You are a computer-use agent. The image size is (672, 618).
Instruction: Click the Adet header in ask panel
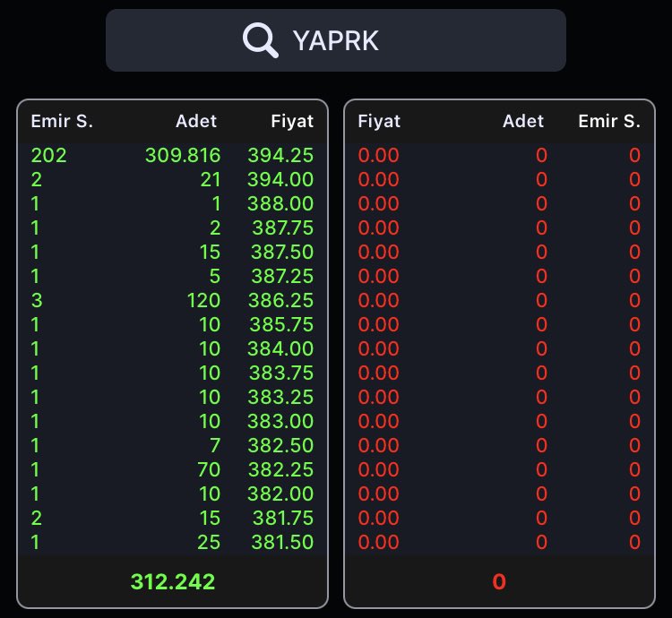point(523,121)
